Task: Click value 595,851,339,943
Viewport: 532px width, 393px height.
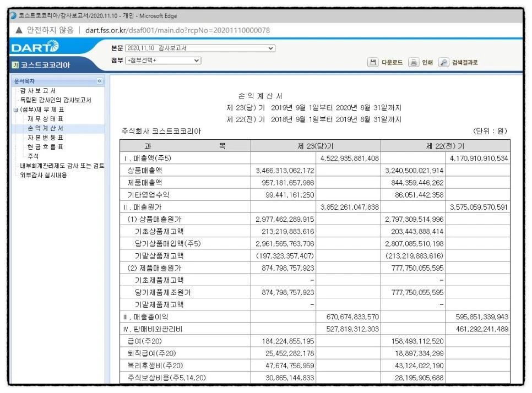Action: [482, 317]
